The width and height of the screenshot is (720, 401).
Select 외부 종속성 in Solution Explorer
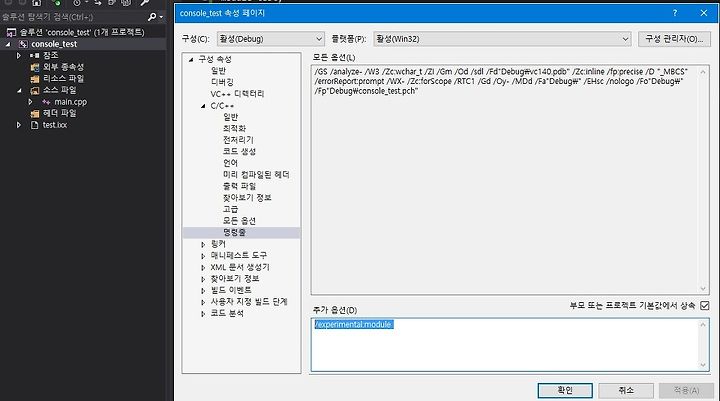click(63, 67)
